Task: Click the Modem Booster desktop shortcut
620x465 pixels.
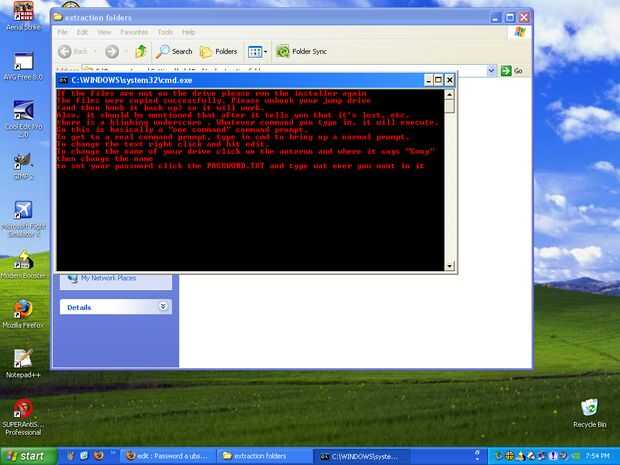Action: tap(23, 264)
